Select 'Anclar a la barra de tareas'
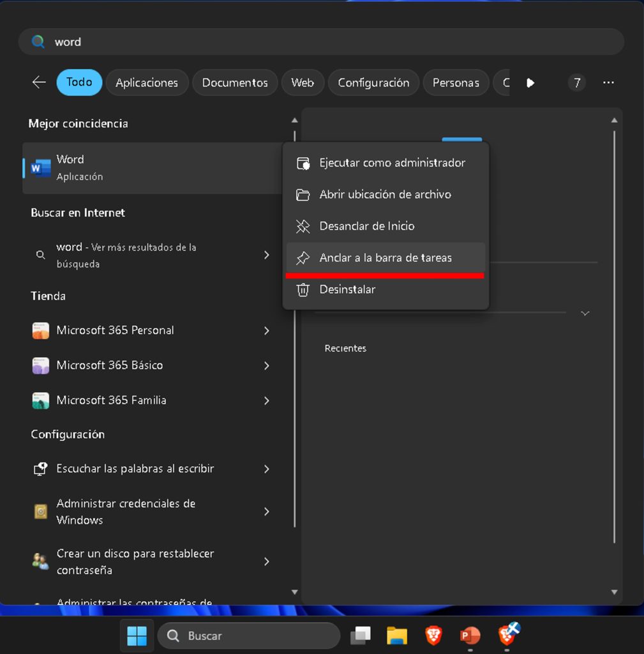 [x=386, y=258]
